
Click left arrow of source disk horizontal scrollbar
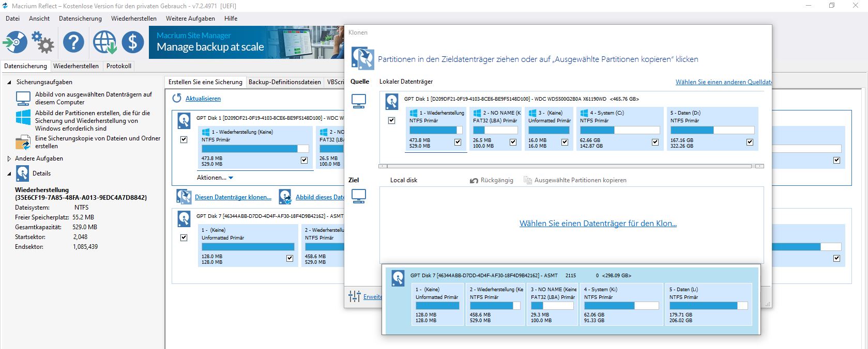click(x=383, y=166)
